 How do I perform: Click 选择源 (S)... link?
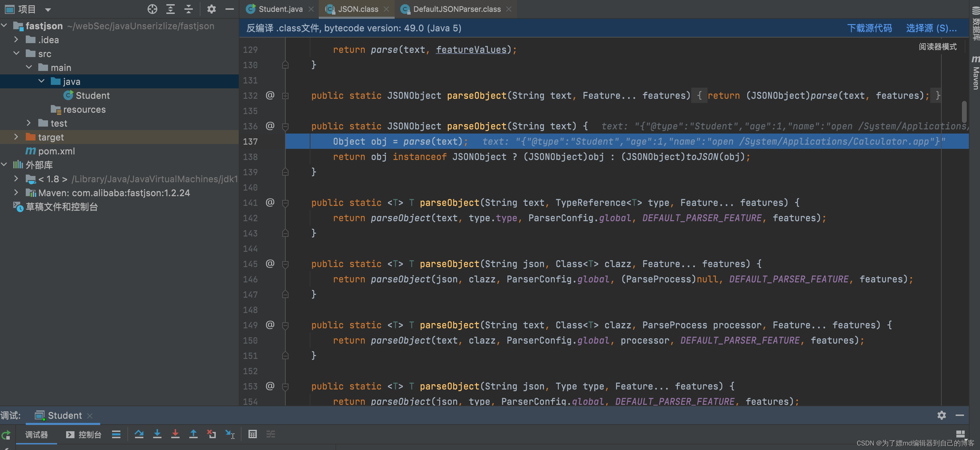click(931, 28)
